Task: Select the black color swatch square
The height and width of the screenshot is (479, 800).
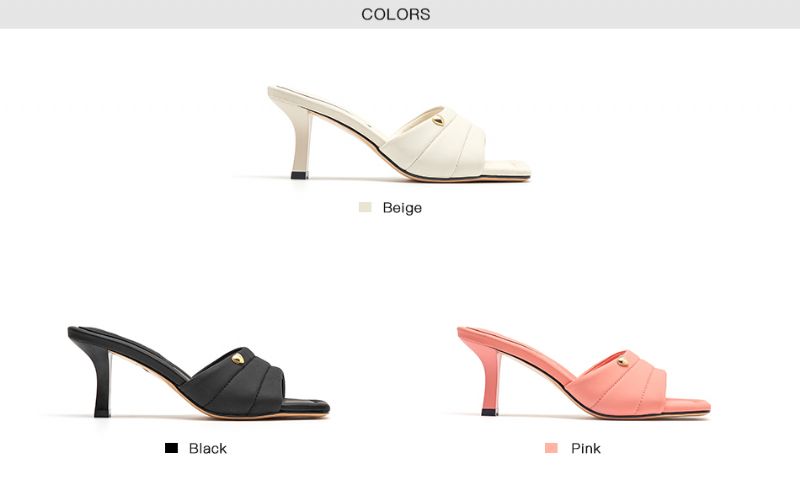Action: pyautogui.click(x=171, y=448)
